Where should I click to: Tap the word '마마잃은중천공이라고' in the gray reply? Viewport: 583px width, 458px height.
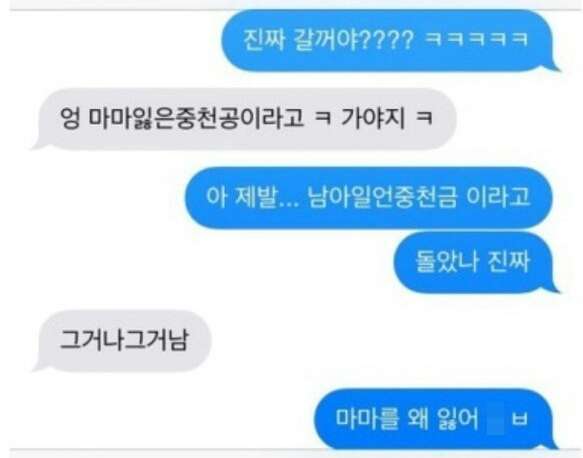[197, 119]
